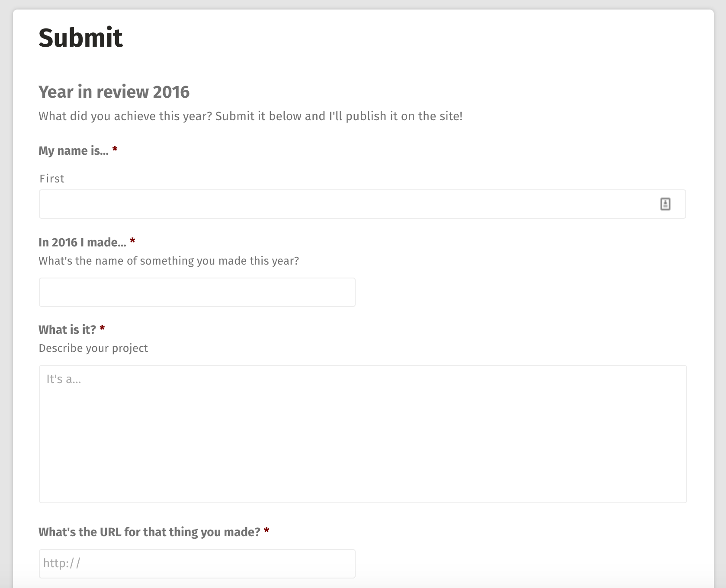This screenshot has height=588, width=726.
Task: Click the required asterisk after "What is it?"
Action: tap(102, 329)
